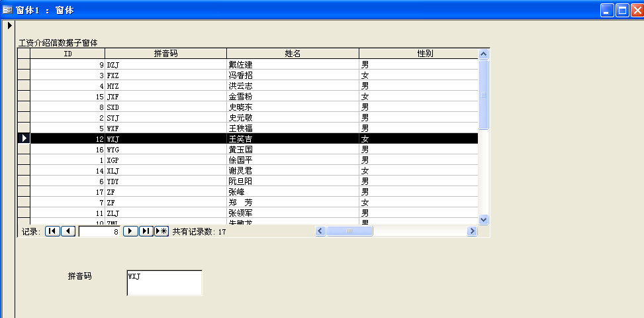Click the form's record selector arrow at top-left
The image size is (644, 318).
pos(9,26)
